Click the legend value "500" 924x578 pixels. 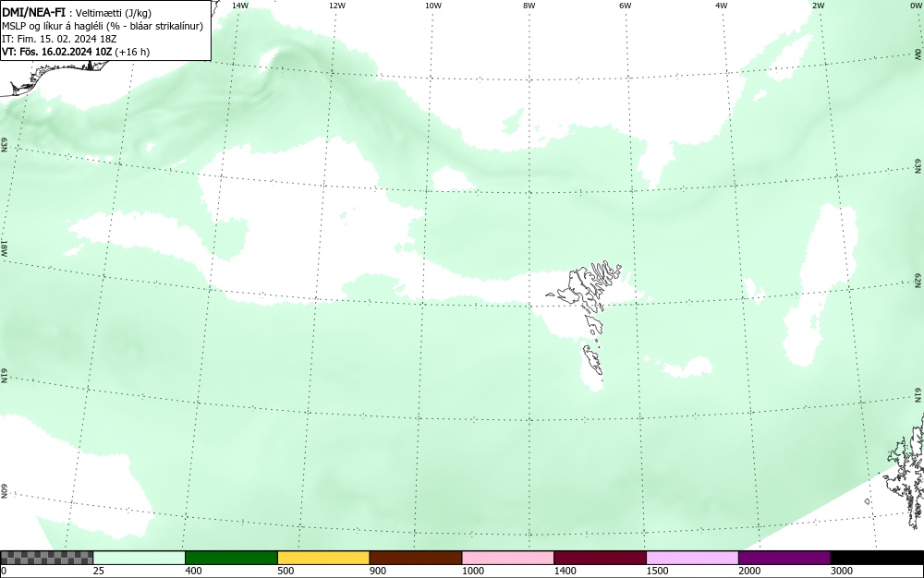[286, 571]
